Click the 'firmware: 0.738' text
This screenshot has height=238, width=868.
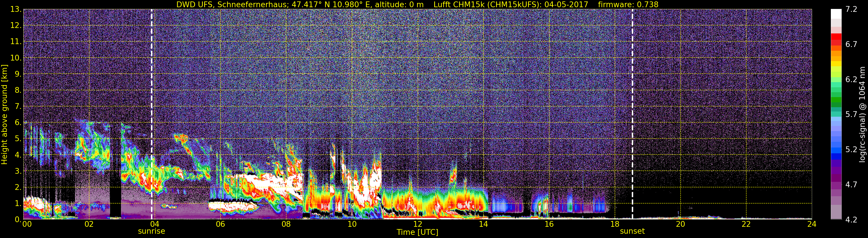click(628, 4)
